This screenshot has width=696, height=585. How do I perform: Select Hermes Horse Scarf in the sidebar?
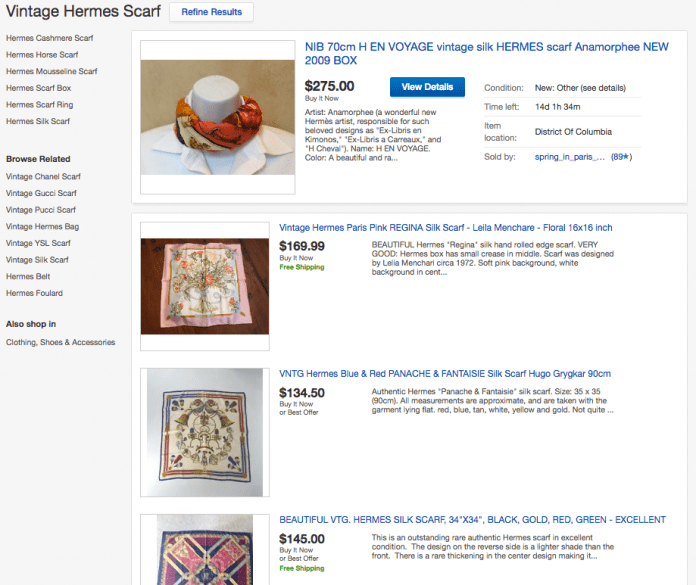coord(42,55)
